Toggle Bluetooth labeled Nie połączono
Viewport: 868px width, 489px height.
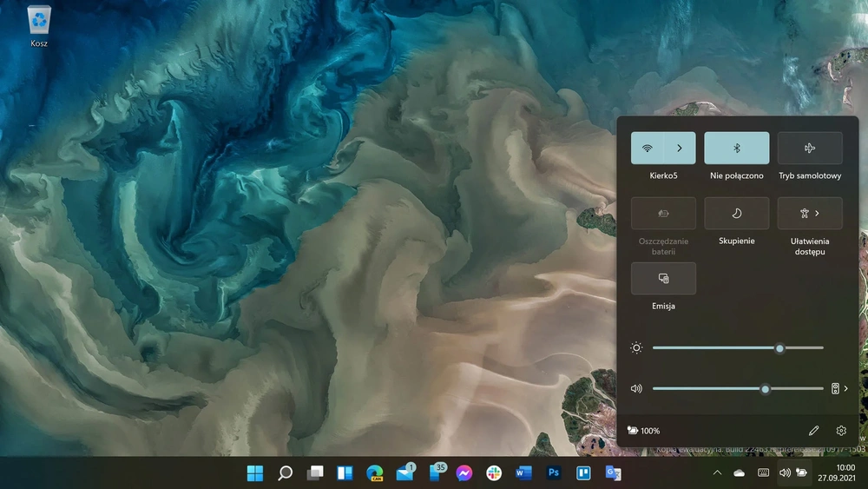coord(736,148)
